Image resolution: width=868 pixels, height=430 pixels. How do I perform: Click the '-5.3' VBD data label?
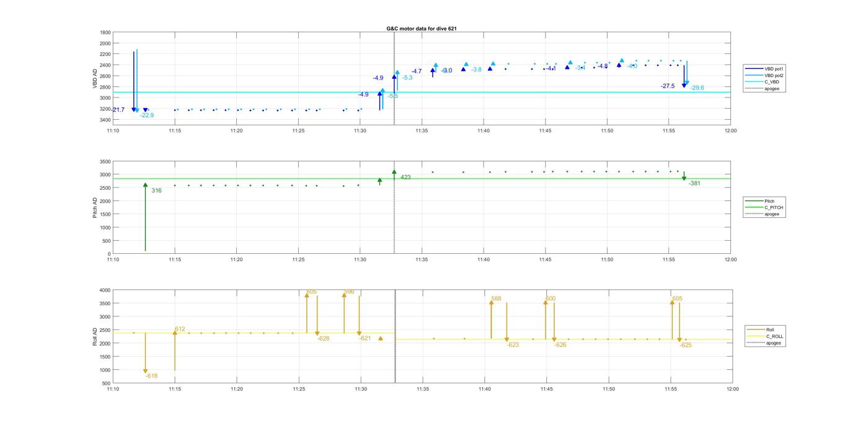[x=407, y=78]
